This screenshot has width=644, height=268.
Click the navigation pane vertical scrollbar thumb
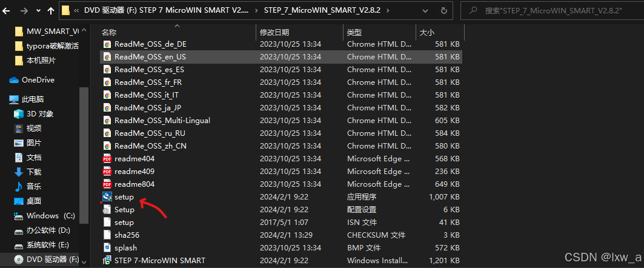point(84,156)
